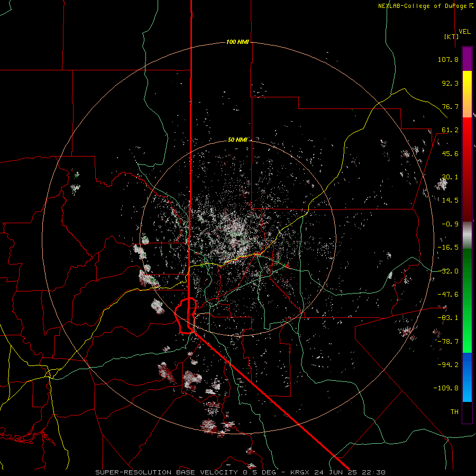Pick the red segment of the velocity color bar
The height and width of the screenshot is (476, 476).
[x=467, y=169]
